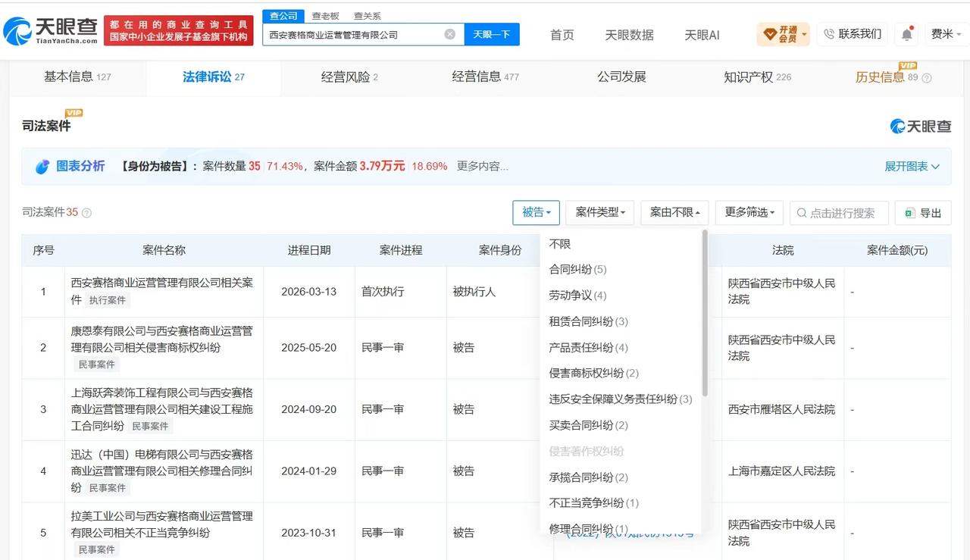Click the 开通会员 VIP diamond badge

pyautogui.click(x=784, y=34)
